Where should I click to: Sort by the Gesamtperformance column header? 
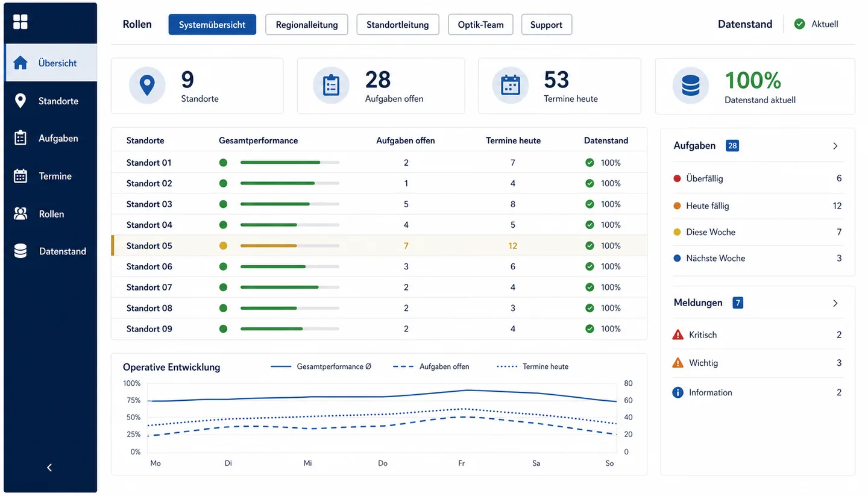pyautogui.click(x=258, y=140)
